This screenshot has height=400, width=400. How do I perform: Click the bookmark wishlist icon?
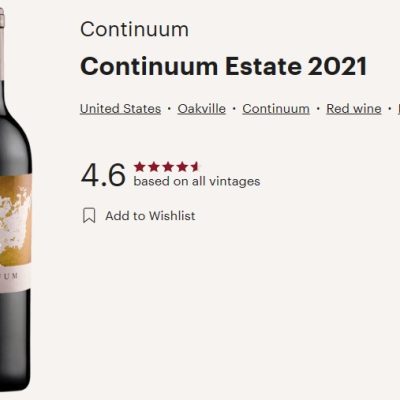coord(89,215)
